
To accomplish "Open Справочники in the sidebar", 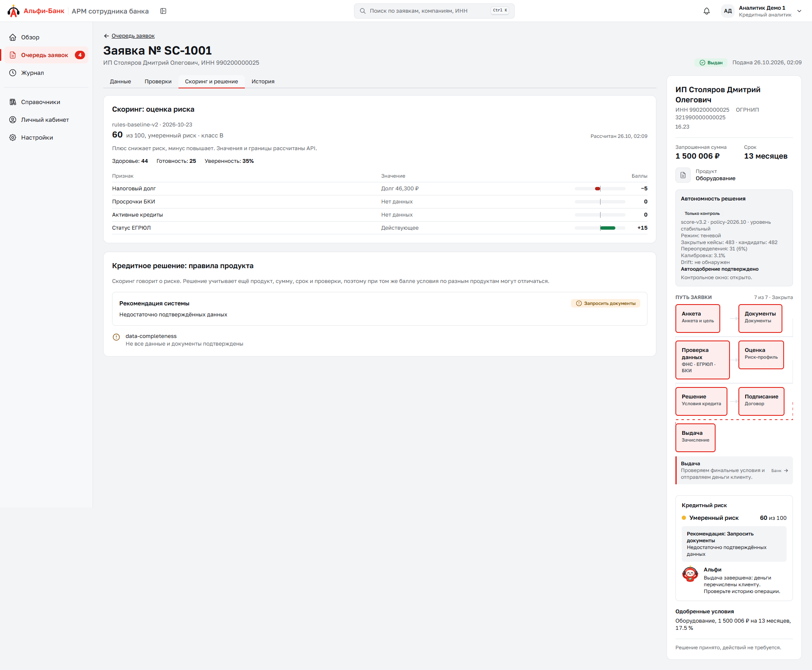I will coord(47,102).
